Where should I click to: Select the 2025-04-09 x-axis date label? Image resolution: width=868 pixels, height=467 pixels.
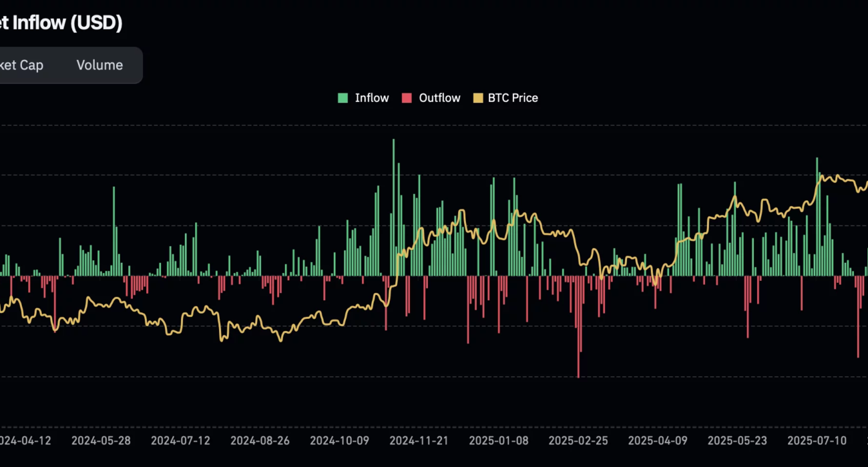point(658,441)
